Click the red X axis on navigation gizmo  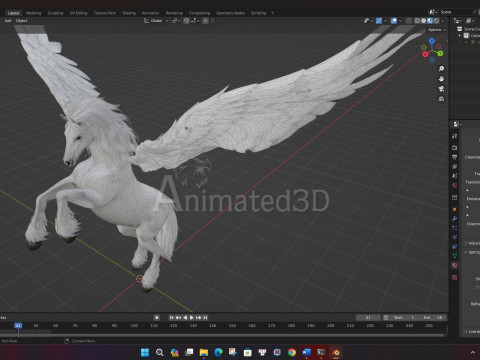[x=425, y=54]
